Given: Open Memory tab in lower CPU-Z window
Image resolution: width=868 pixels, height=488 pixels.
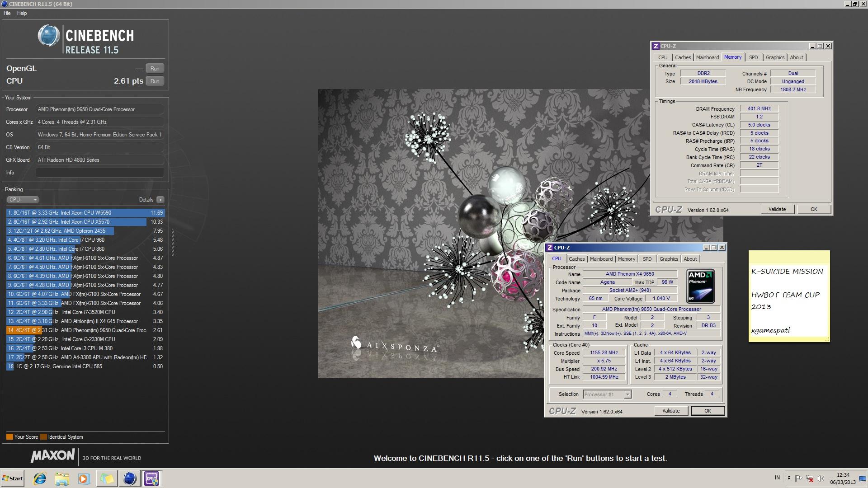Looking at the screenshot, I should [x=627, y=259].
